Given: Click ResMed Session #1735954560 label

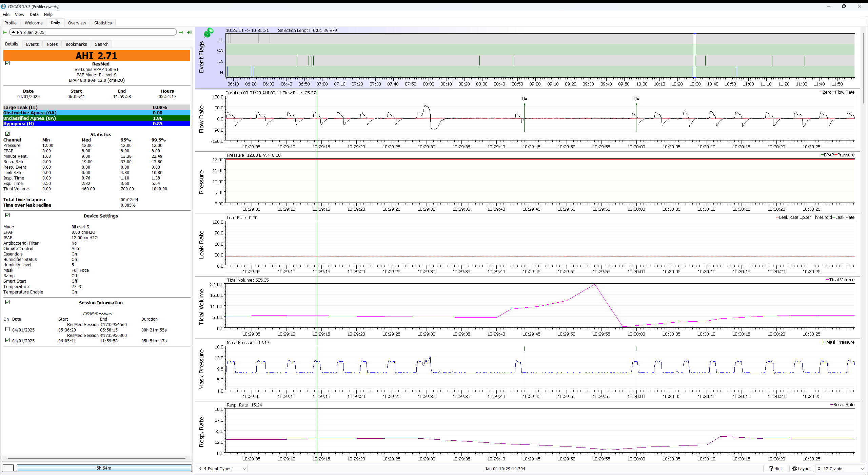Looking at the screenshot, I should [x=97, y=325].
